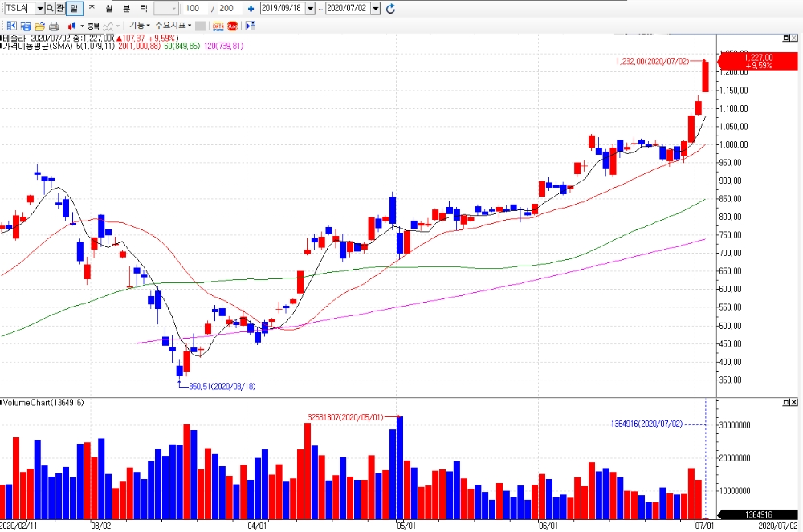Click the candle count field showing 100
The image size is (803, 532).
(x=195, y=9)
